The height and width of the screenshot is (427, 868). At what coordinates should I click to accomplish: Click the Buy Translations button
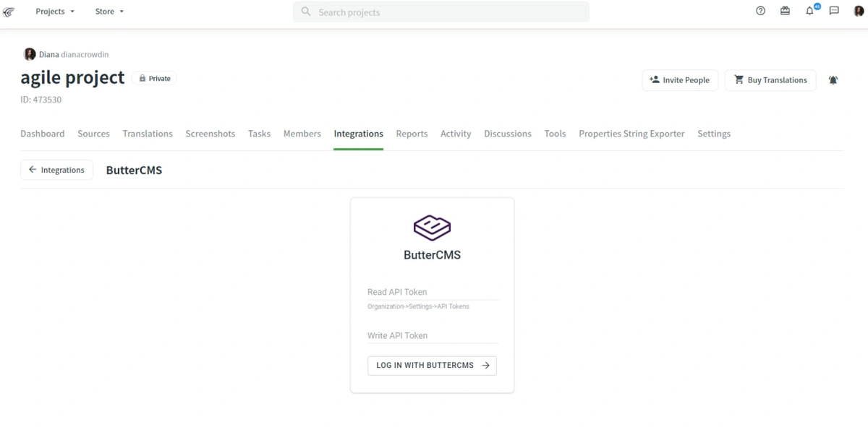point(770,80)
